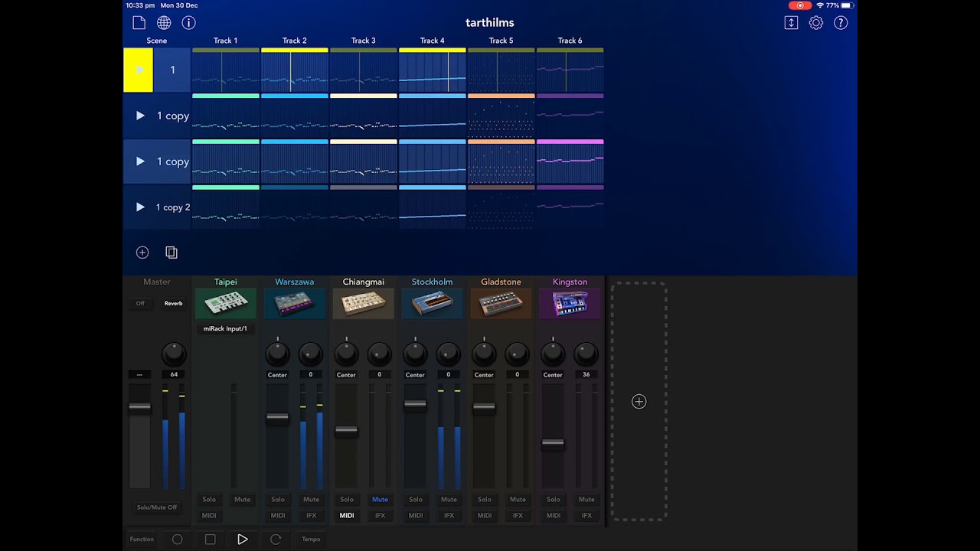The image size is (980, 551).
Task: Open the miRack Input/1 selector
Action: click(225, 329)
